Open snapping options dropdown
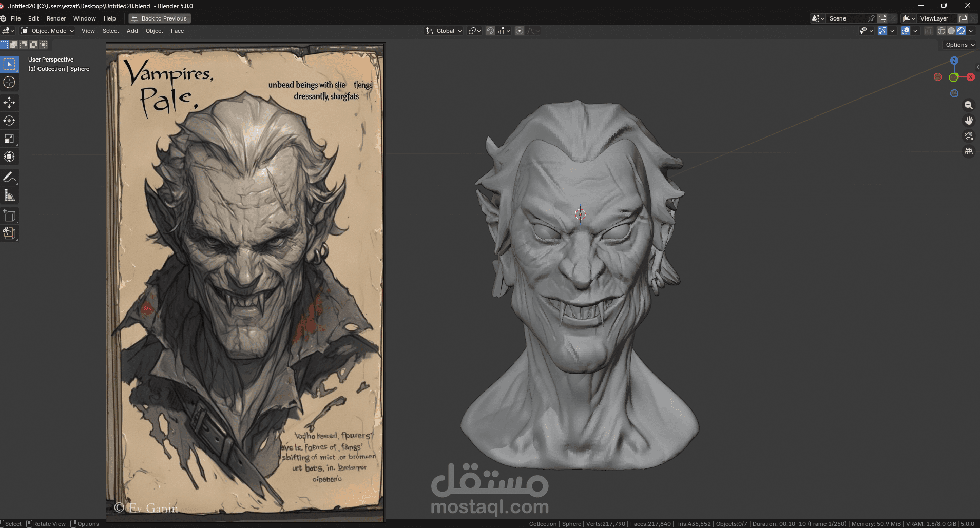Image resolution: width=980 pixels, height=528 pixels. 504,31
